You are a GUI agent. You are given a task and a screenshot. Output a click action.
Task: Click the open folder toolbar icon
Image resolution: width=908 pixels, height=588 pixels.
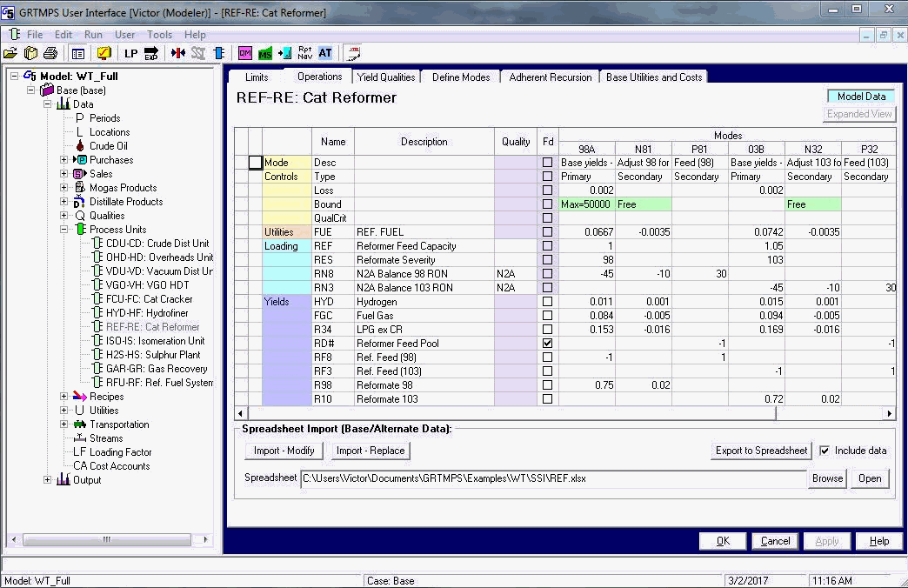(x=10, y=53)
